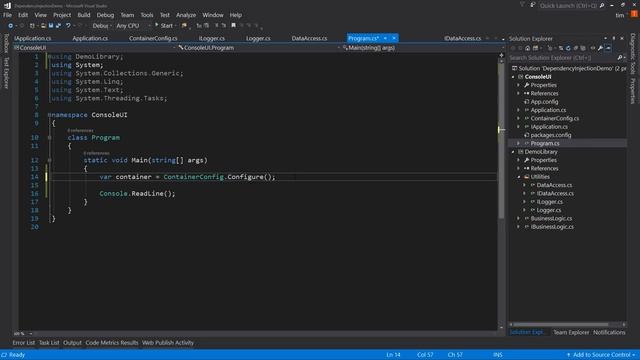Click the notifications flag icon in the title bar
Image resolution: width=640 pixels, height=360 pixels.
click(x=522, y=5)
